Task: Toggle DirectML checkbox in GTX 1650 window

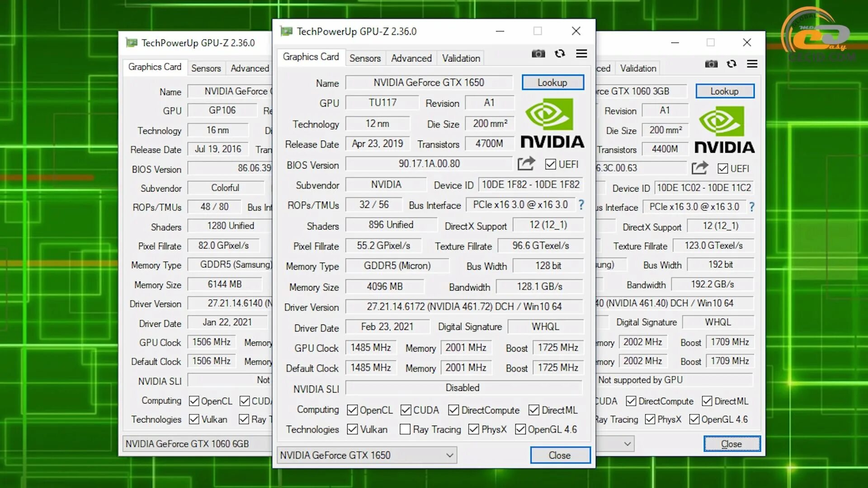Action: point(534,410)
